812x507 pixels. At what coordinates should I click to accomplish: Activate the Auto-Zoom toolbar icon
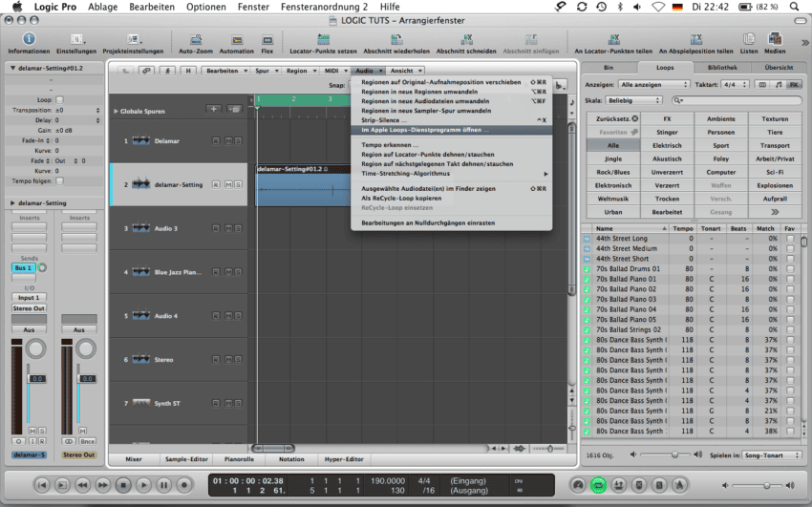click(x=196, y=39)
